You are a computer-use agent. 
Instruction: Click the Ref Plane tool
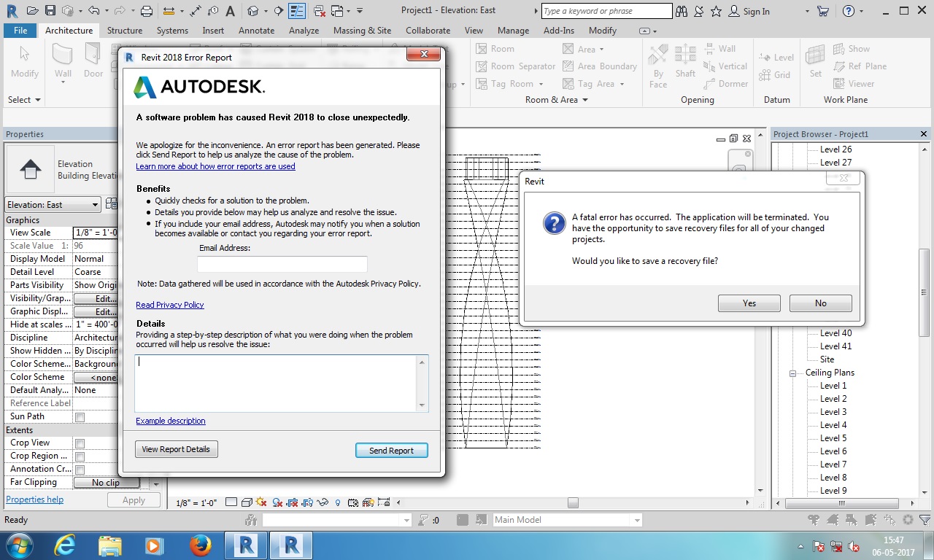[x=860, y=66]
